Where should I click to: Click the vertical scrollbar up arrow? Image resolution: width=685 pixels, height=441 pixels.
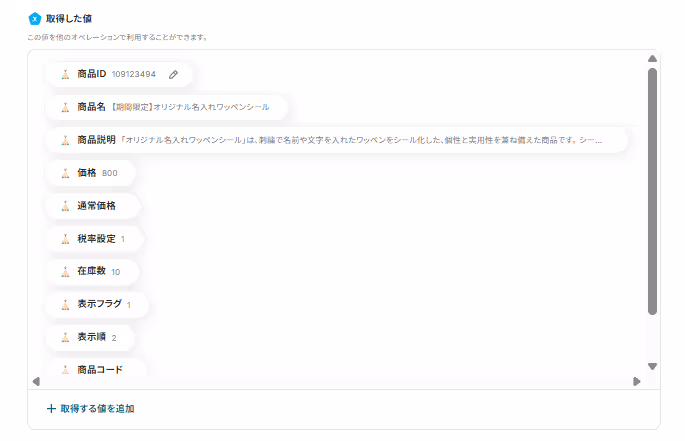(652, 59)
